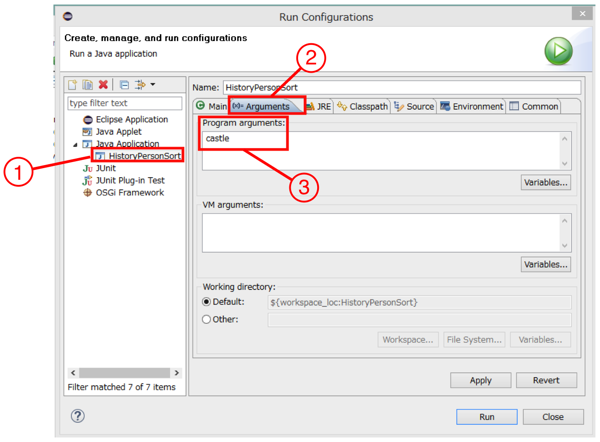The height and width of the screenshot is (442, 600).
Task: Click the Program arguments text area
Action: pyautogui.click(x=381, y=151)
